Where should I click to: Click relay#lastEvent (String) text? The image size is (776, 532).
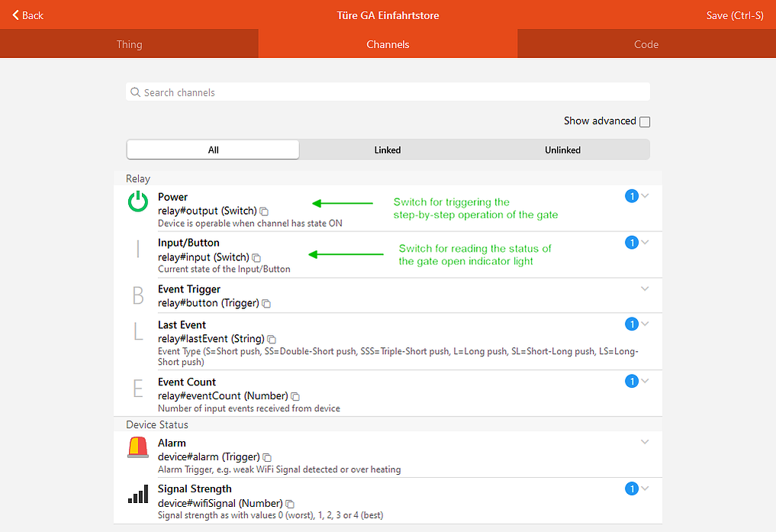211,339
